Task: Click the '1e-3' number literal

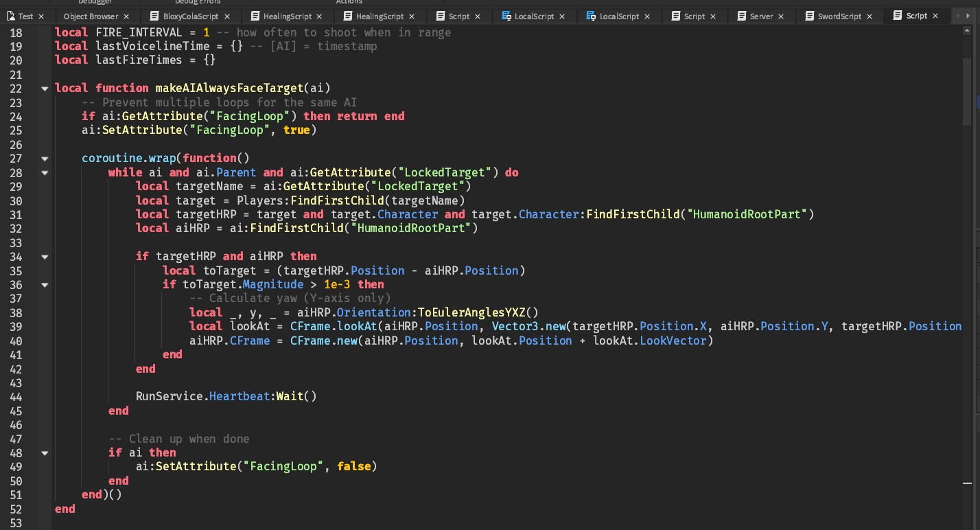Action: [337, 284]
